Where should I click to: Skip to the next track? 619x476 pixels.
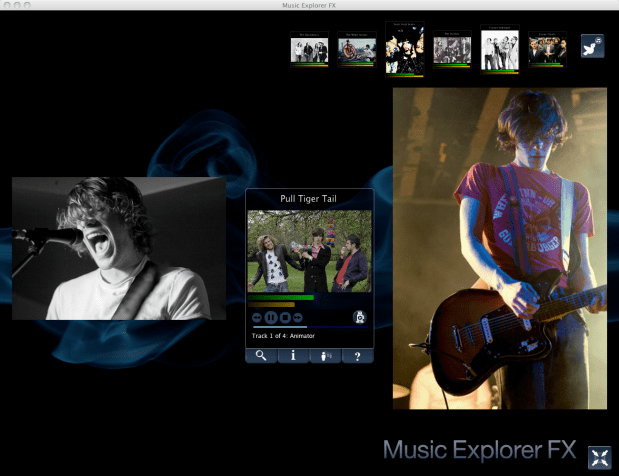click(297, 316)
